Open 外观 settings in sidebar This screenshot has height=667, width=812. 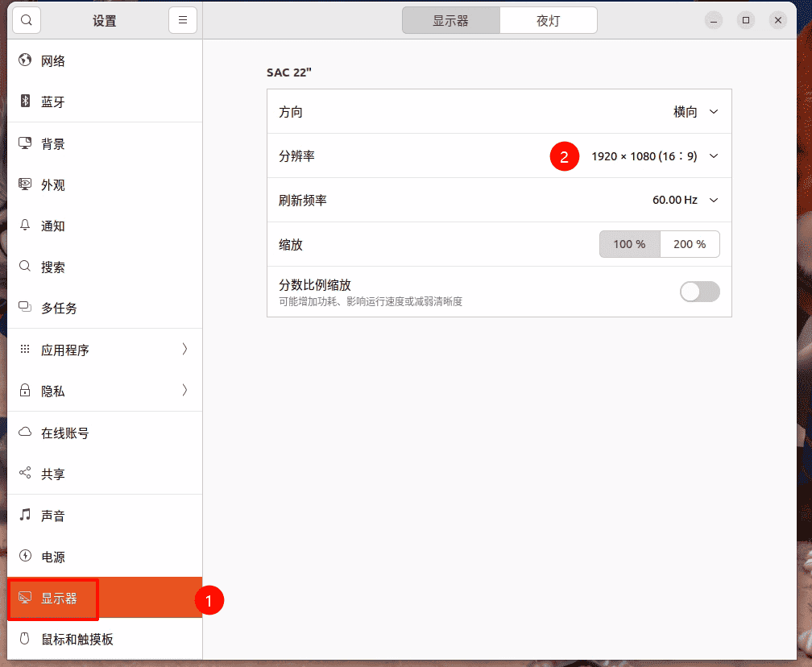click(x=105, y=185)
